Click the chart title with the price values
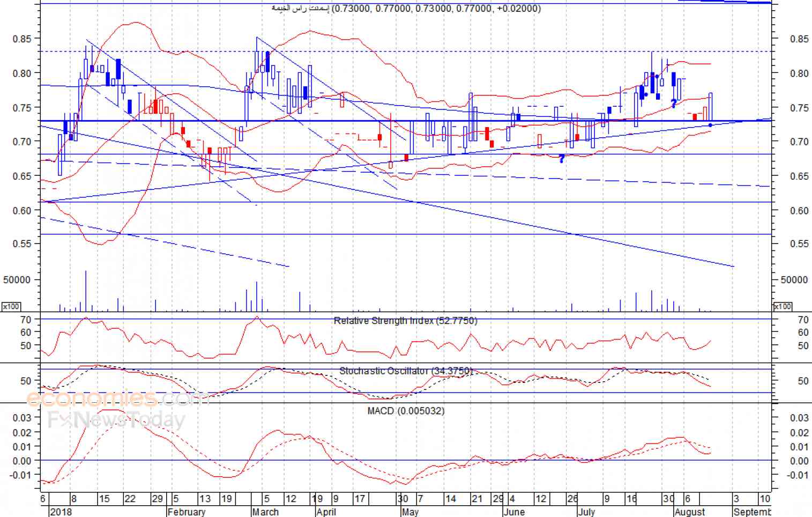 [x=406, y=9]
